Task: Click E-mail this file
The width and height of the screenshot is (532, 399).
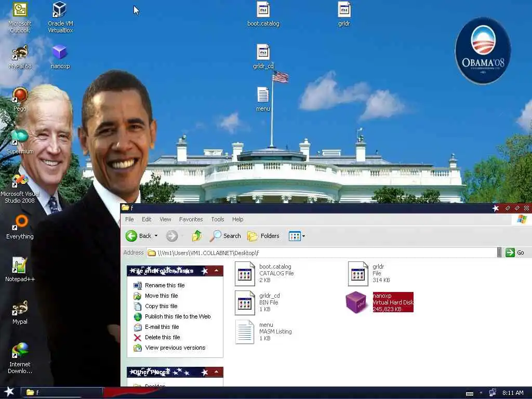Action: pyautogui.click(x=162, y=327)
